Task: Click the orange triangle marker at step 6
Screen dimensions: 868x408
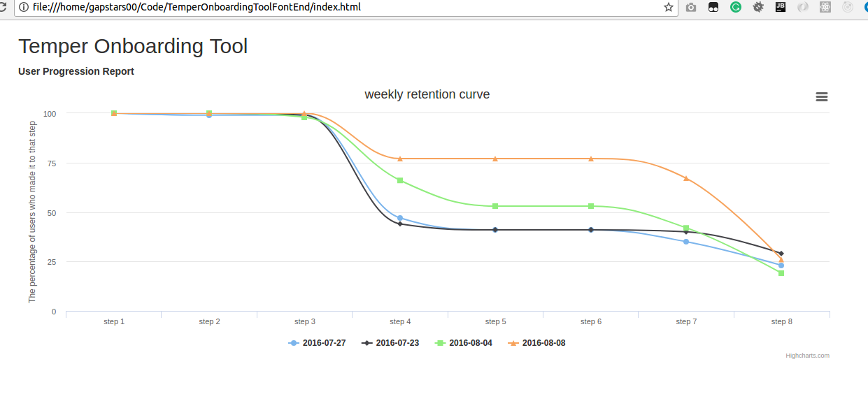Action: point(591,159)
